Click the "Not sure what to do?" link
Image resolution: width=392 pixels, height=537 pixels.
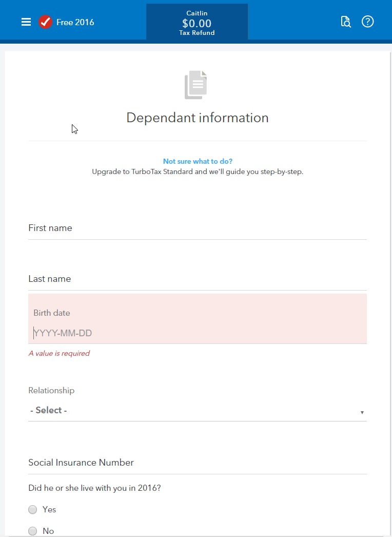pyautogui.click(x=198, y=161)
